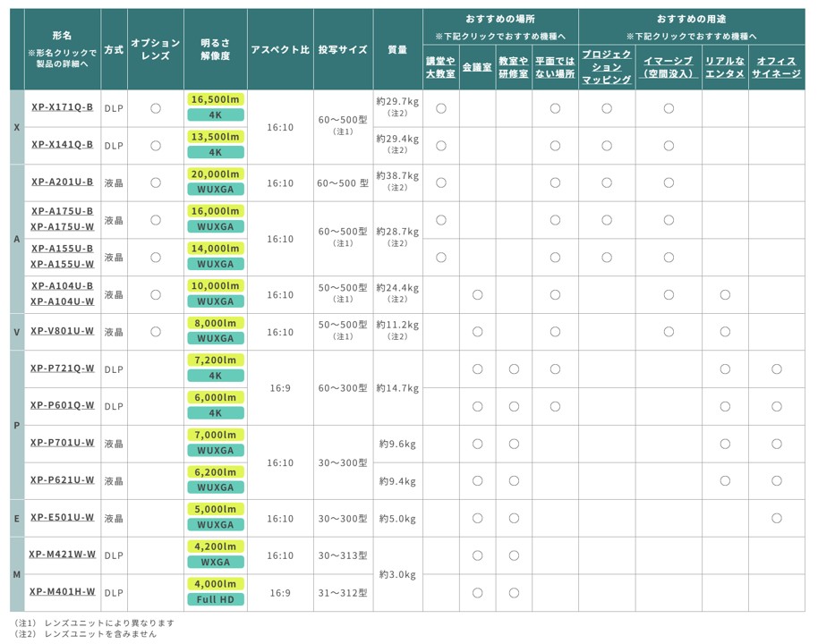Open the XP-P601Q-W product details
818x644 pixels.
tap(62, 405)
